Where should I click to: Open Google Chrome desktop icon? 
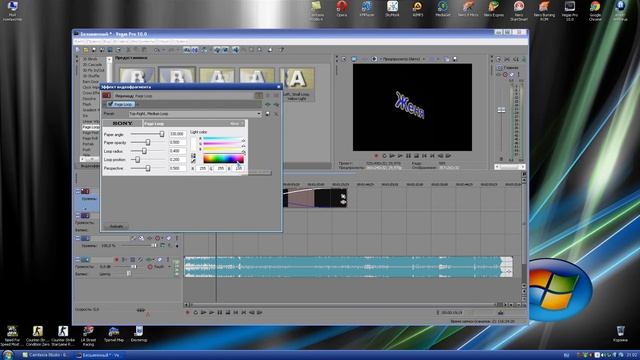(x=595, y=11)
